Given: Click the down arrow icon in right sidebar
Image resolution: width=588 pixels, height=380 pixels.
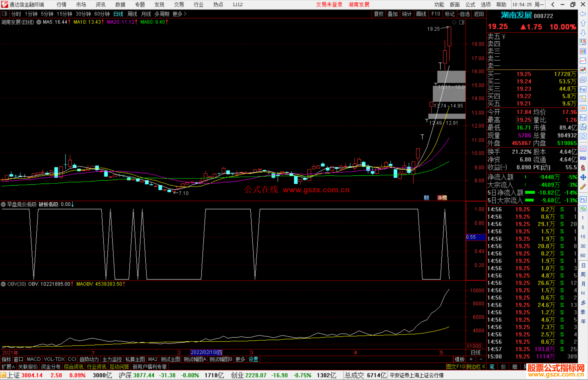Looking at the screenshot, I should point(583,33).
